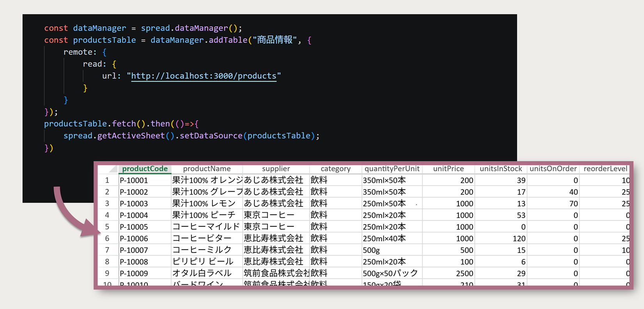Select row header 5

[107, 227]
